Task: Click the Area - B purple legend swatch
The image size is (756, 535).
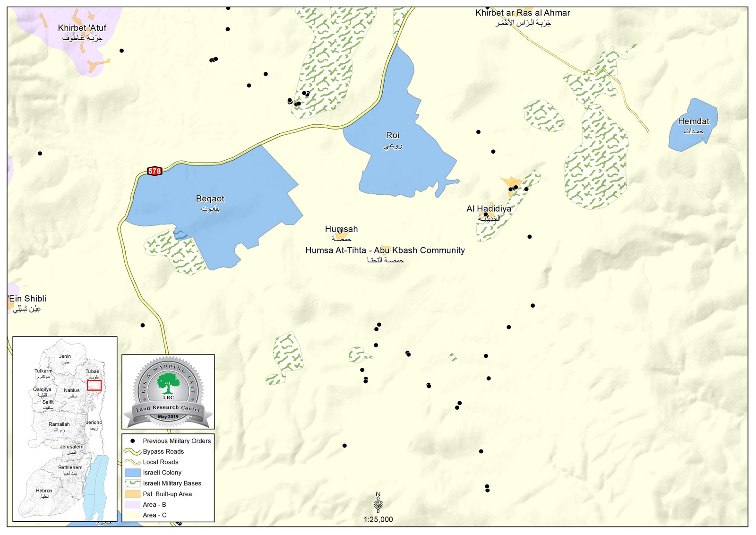Action: pyautogui.click(x=132, y=505)
